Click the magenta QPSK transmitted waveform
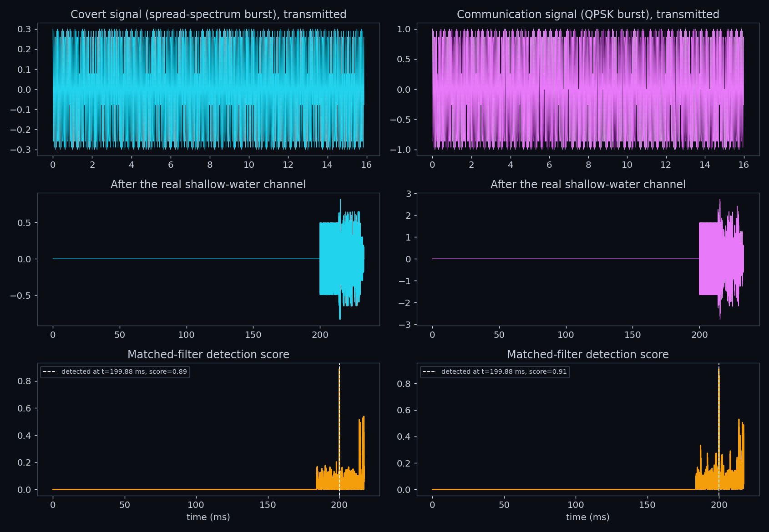The height and width of the screenshot is (532, 769). pyautogui.click(x=588, y=89)
